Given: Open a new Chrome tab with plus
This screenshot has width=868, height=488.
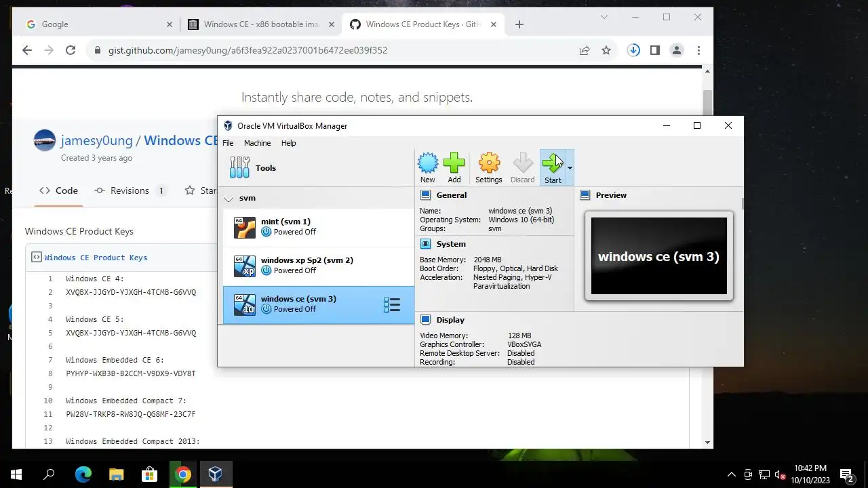Looking at the screenshot, I should (x=519, y=24).
